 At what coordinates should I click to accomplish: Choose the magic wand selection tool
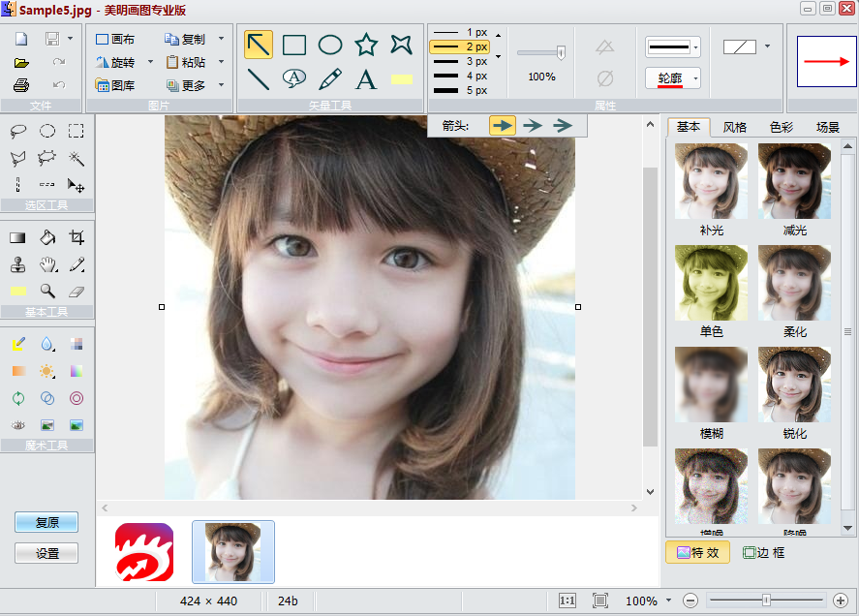pos(76,158)
